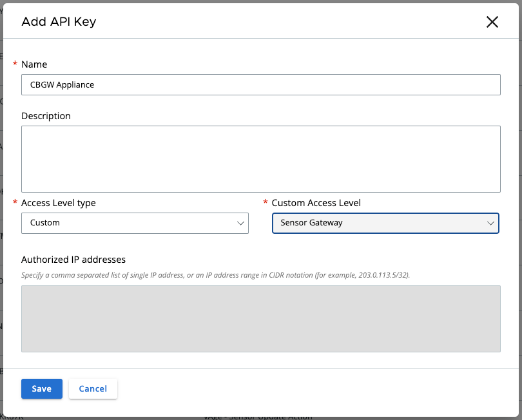Click the required asterisk beside Custom Access Level
The height and width of the screenshot is (420, 522).
pos(266,203)
